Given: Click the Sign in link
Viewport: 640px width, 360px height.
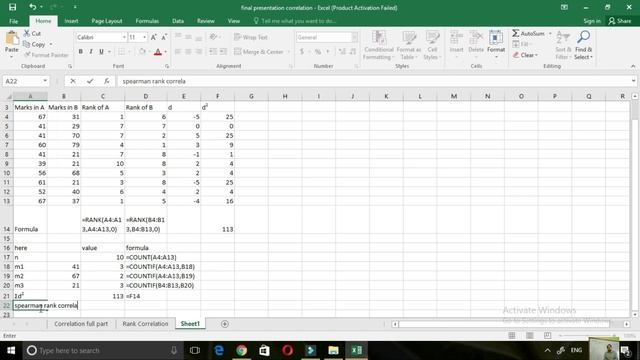Looking at the screenshot, I should tap(591, 21).
